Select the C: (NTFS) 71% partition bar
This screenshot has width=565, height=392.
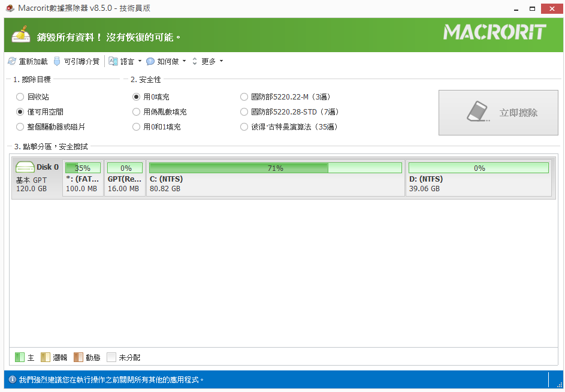(275, 168)
